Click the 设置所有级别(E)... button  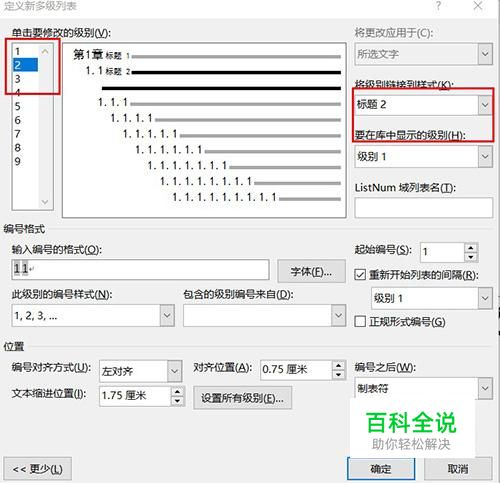(x=242, y=398)
